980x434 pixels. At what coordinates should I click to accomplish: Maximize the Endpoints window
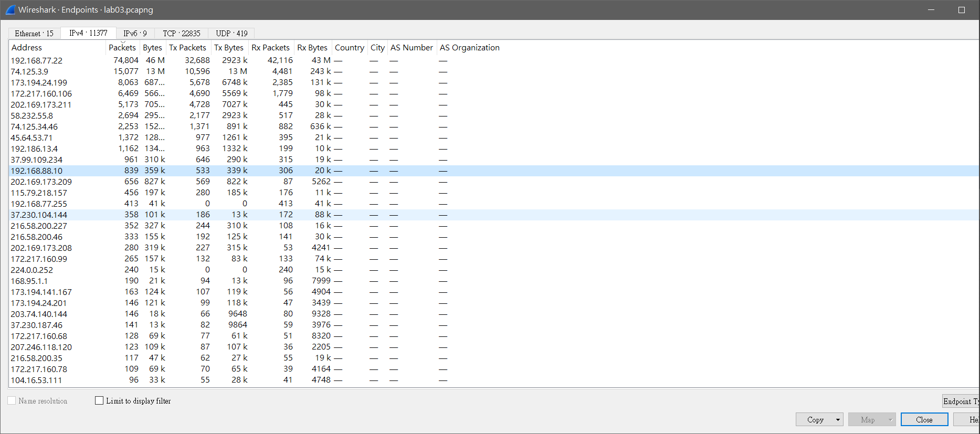click(x=962, y=10)
